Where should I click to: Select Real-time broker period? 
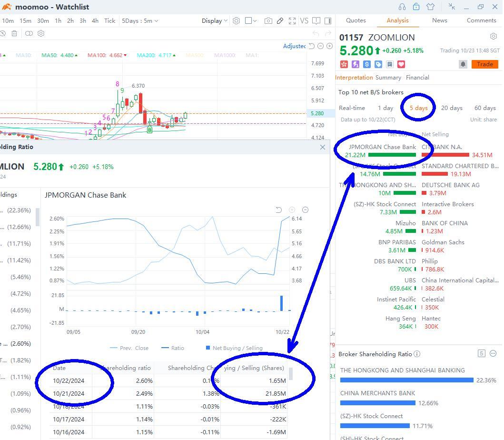tap(352, 108)
